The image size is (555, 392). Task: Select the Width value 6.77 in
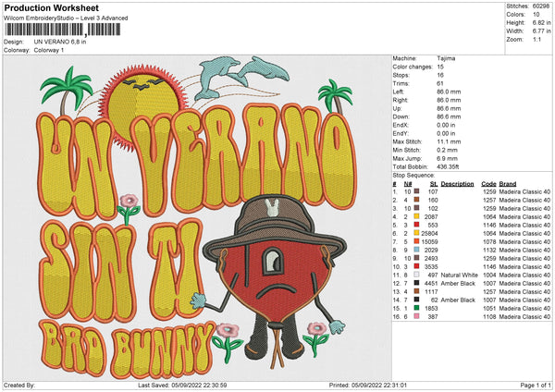click(x=541, y=31)
